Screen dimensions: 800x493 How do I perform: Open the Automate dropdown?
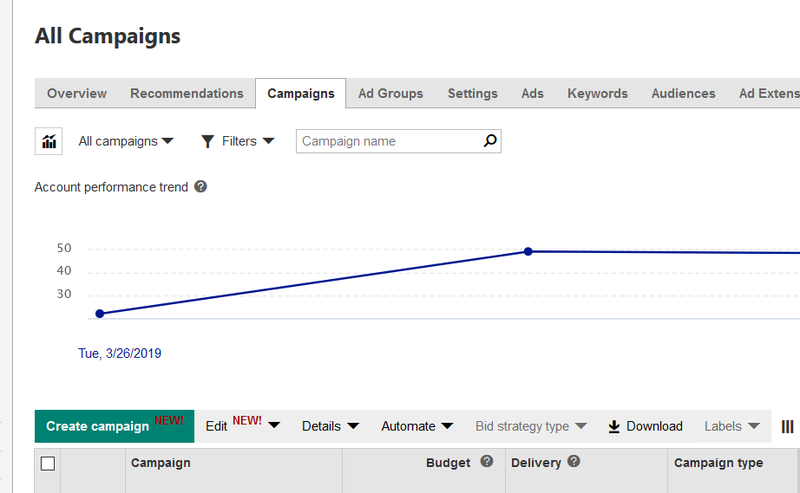point(417,426)
